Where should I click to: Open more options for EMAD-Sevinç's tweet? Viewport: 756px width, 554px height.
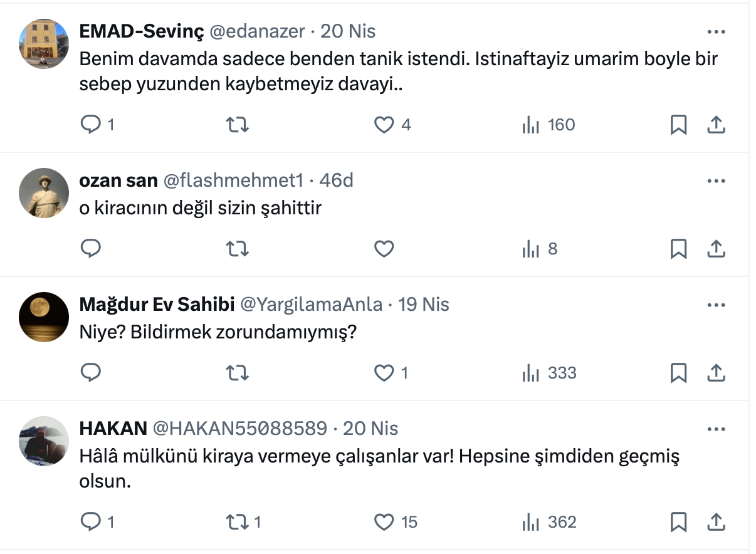716,32
